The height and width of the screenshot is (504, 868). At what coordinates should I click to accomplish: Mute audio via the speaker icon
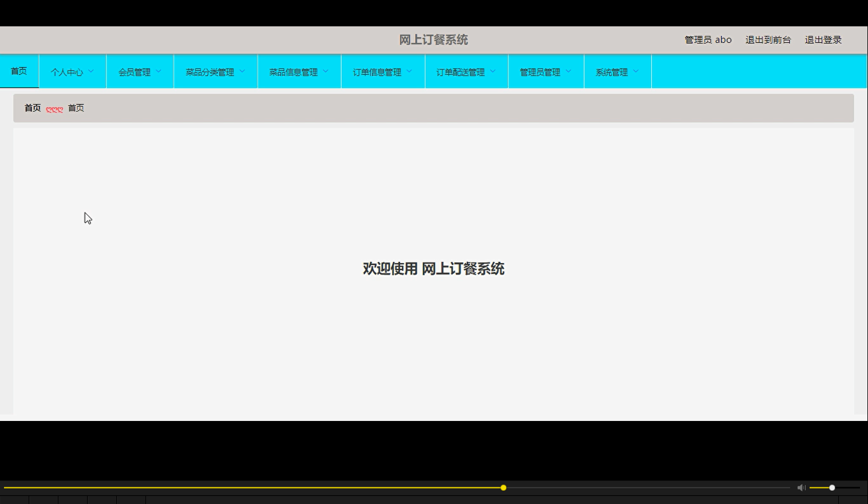(801, 487)
